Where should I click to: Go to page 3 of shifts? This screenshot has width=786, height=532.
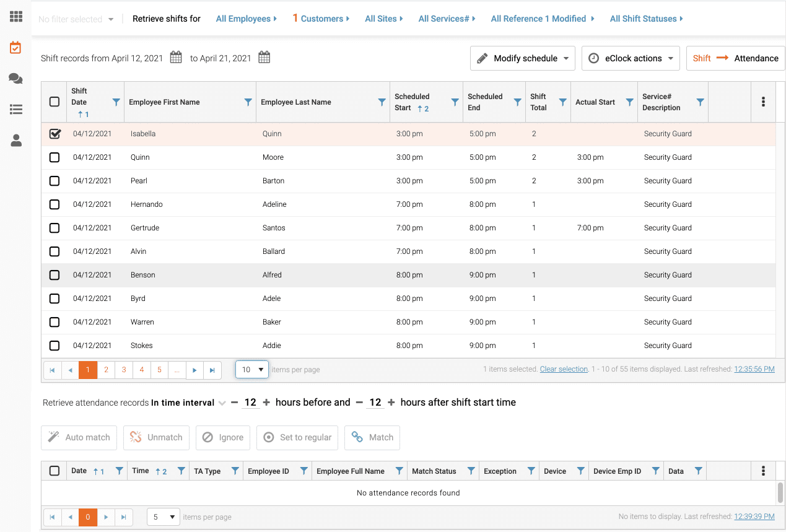[x=124, y=370]
